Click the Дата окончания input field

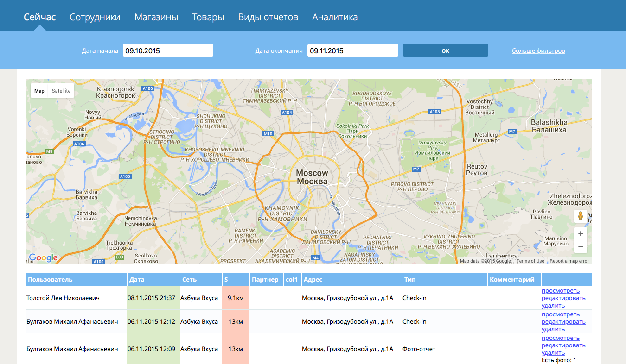pos(352,50)
